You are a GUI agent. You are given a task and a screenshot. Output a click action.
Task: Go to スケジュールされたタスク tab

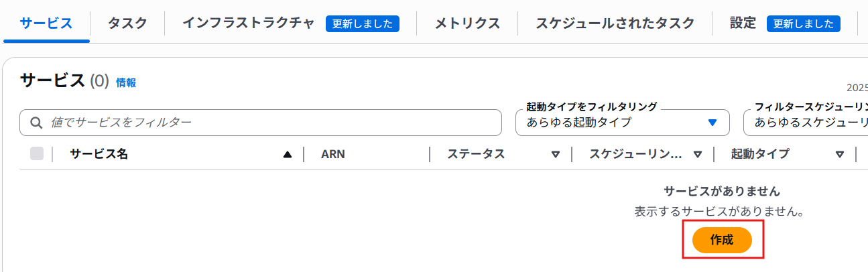tap(615, 23)
